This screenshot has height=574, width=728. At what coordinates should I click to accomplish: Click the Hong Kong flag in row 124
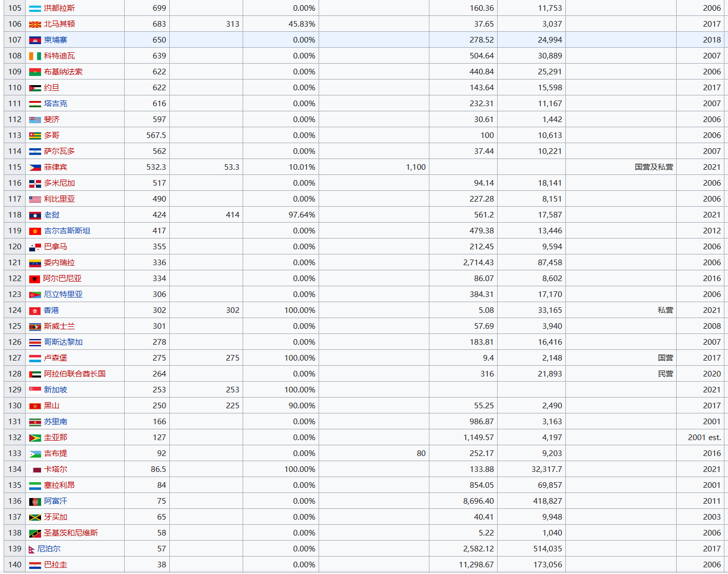(35, 310)
